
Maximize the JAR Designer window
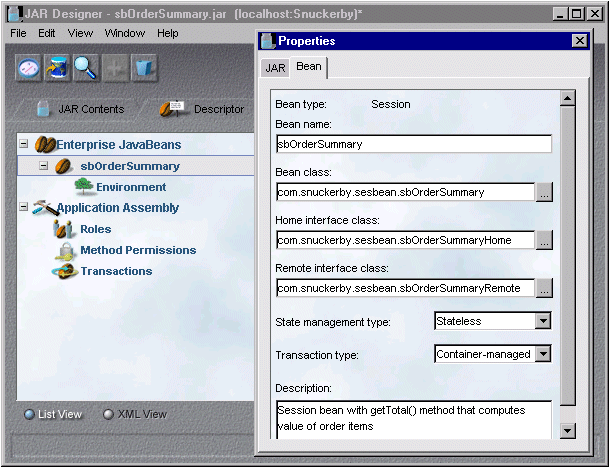point(577,14)
